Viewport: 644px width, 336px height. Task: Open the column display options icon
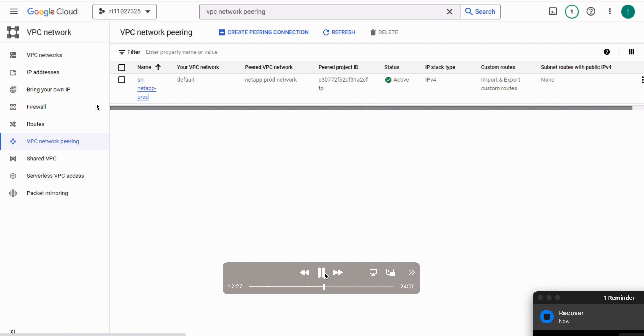(631, 52)
